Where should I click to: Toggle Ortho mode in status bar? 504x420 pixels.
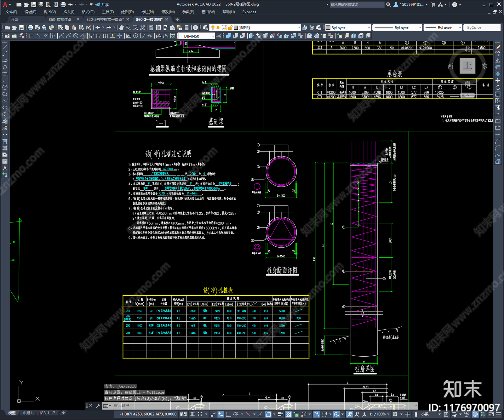[228, 414]
